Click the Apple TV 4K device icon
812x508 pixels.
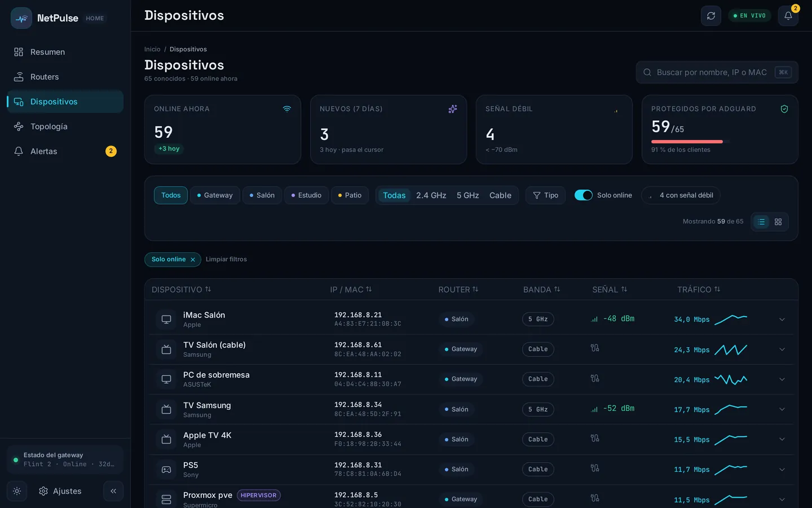[x=166, y=440]
